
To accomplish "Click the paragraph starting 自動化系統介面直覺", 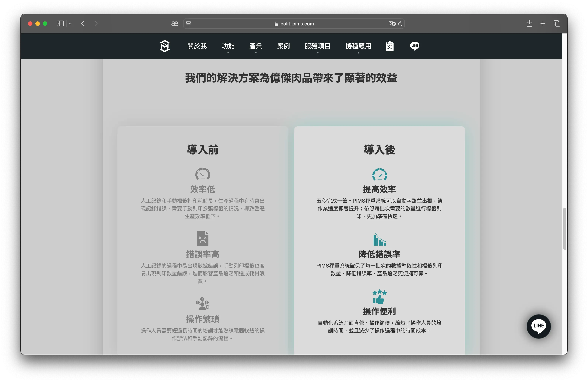I will 380,327.
